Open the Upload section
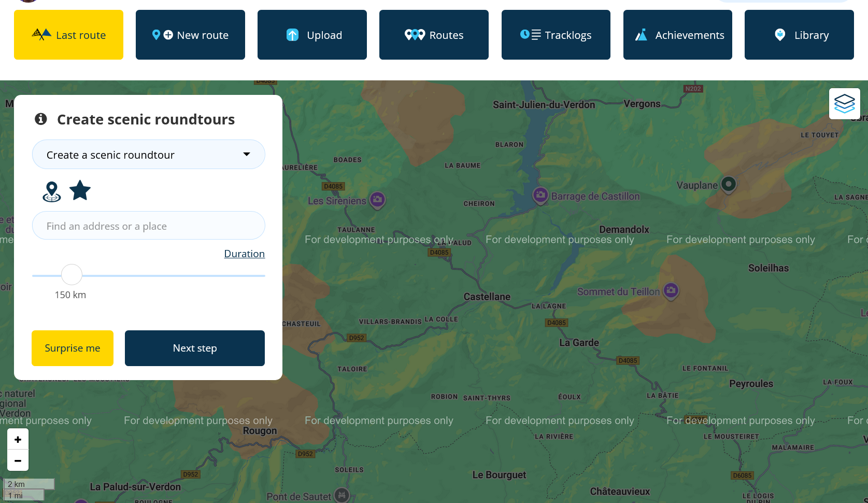The height and width of the screenshot is (503, 868). coord(312,35)
